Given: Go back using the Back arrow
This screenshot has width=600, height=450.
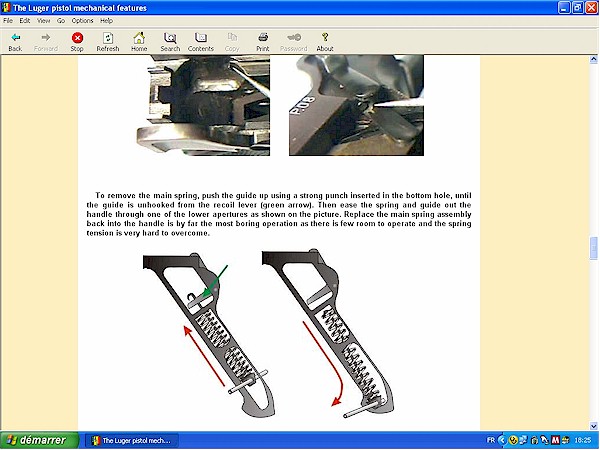Looking at the screenshot, I should 15,42.
